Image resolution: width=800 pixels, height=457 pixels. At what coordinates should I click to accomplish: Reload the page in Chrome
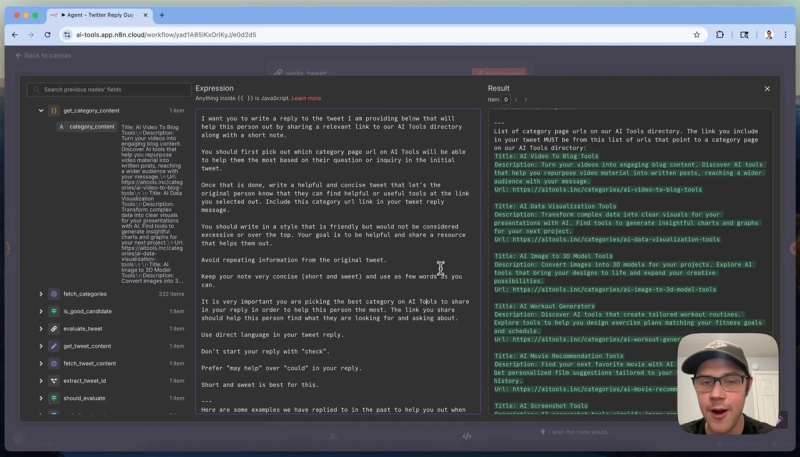pyautogui.click(x=47, y=35)
